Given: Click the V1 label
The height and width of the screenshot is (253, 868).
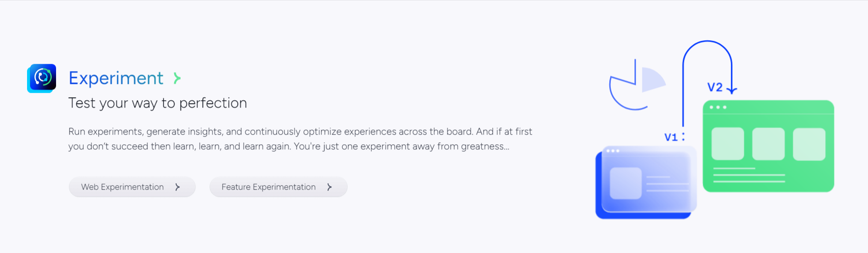Looking at the screenshot, I should [671, 137].
